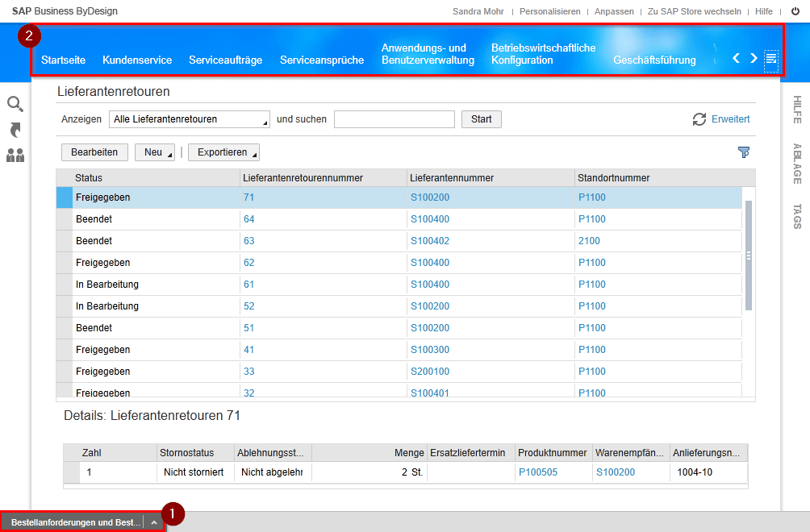Open the TAGS side panel tab
The height and width of the screenshot is (532, 810).
tap(797, 217)
